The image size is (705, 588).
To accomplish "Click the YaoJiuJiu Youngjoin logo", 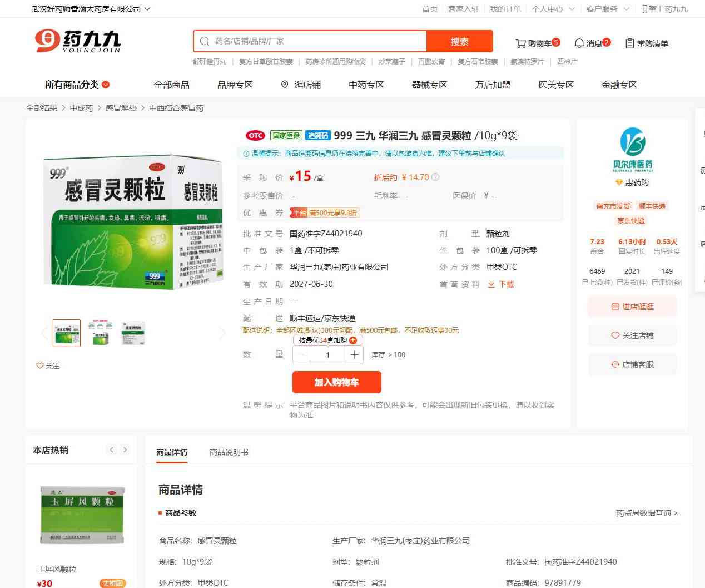I will click(78, 41).
